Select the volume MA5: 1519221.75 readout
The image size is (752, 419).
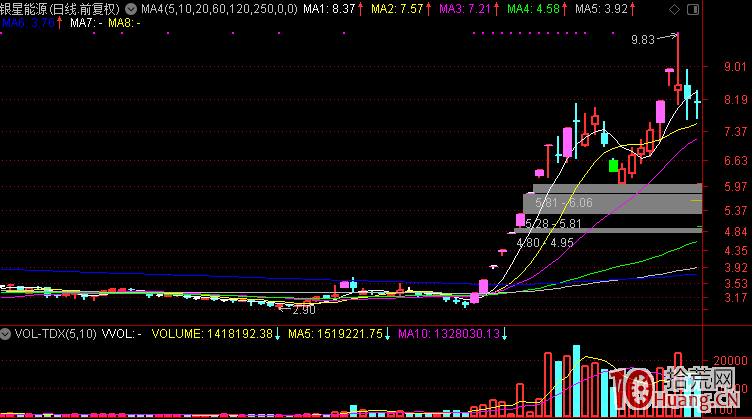tap(335, 334)
